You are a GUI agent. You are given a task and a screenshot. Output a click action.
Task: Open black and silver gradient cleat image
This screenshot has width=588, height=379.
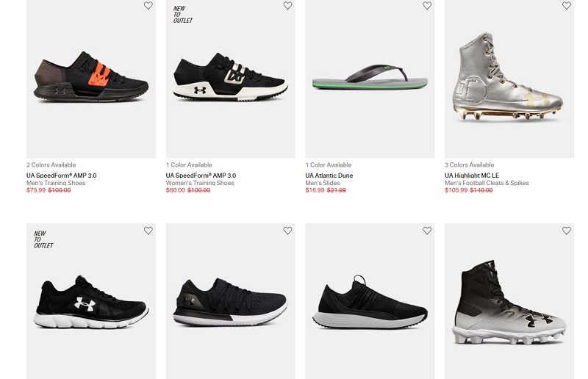pos(509,301)
